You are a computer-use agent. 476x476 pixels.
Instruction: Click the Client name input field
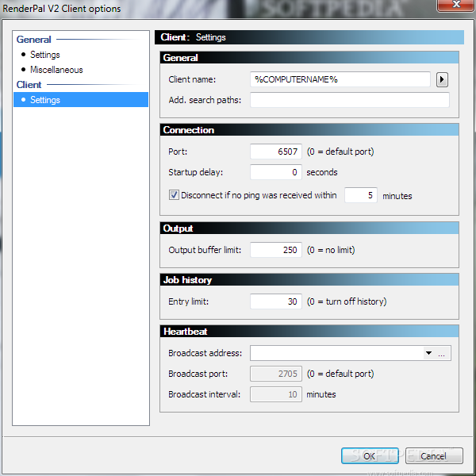click(x=340, y=79)
